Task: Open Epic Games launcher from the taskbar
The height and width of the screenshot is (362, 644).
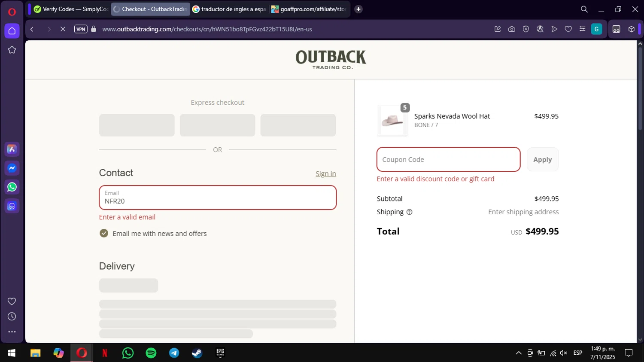Action: (x=220, y=353)
